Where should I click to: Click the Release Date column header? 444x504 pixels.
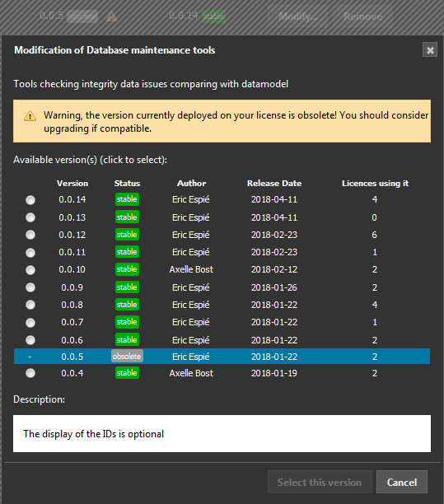click(274, 183)
